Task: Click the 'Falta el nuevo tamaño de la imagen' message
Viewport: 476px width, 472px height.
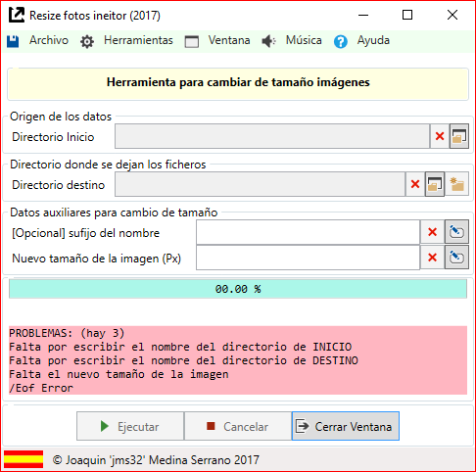Action: pos(119,374)
